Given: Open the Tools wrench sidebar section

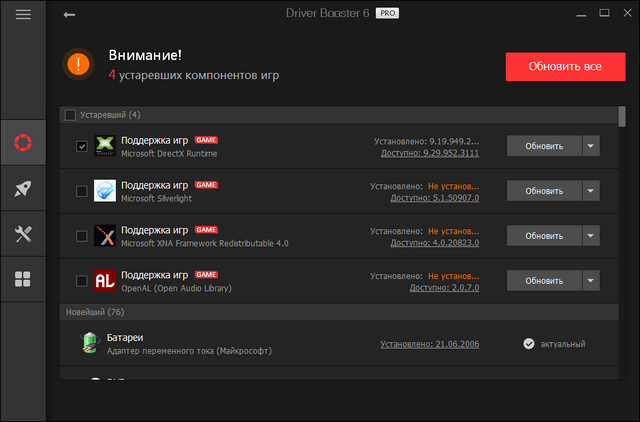Looking at the screenshot, I should 23,234.
